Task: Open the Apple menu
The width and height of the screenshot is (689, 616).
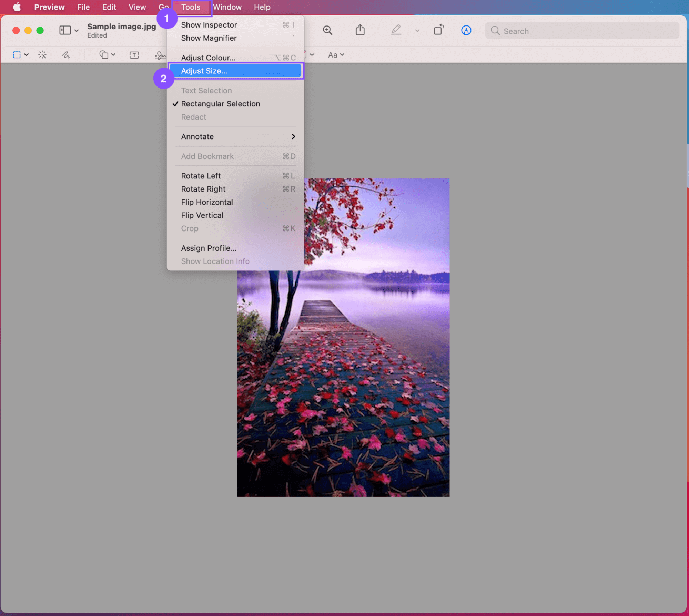Action: 17,7
